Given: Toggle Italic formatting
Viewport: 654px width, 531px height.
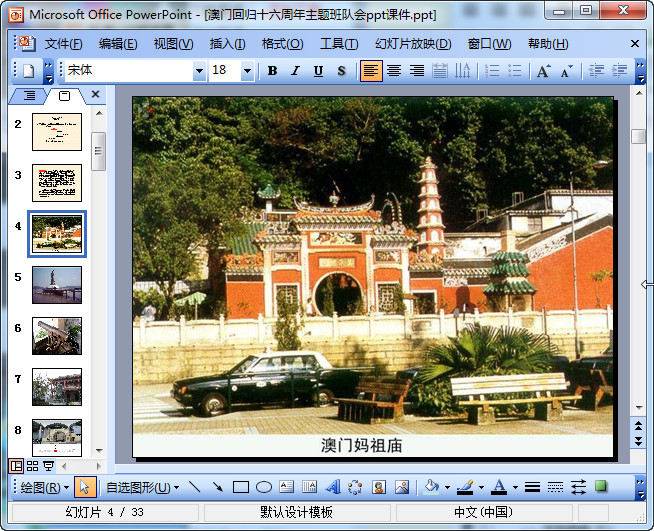Looking at the screenshot, I should pos(295,71).
